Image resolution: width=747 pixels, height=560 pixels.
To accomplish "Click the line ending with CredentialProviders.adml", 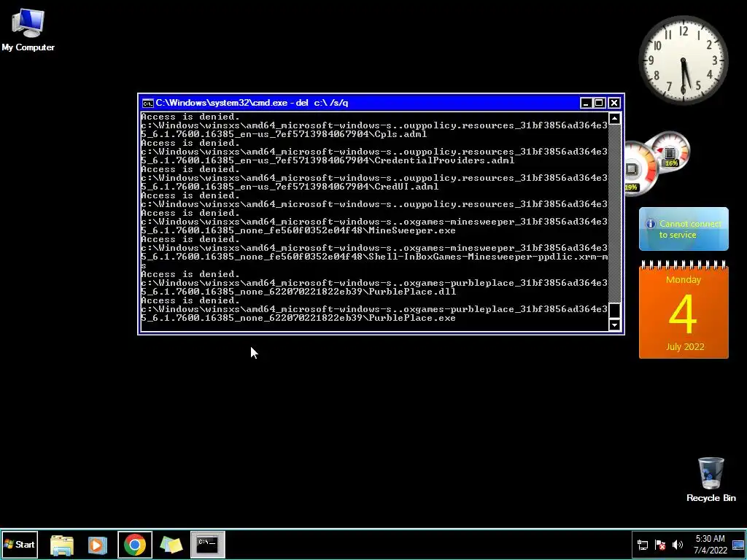I will (328, 160).
